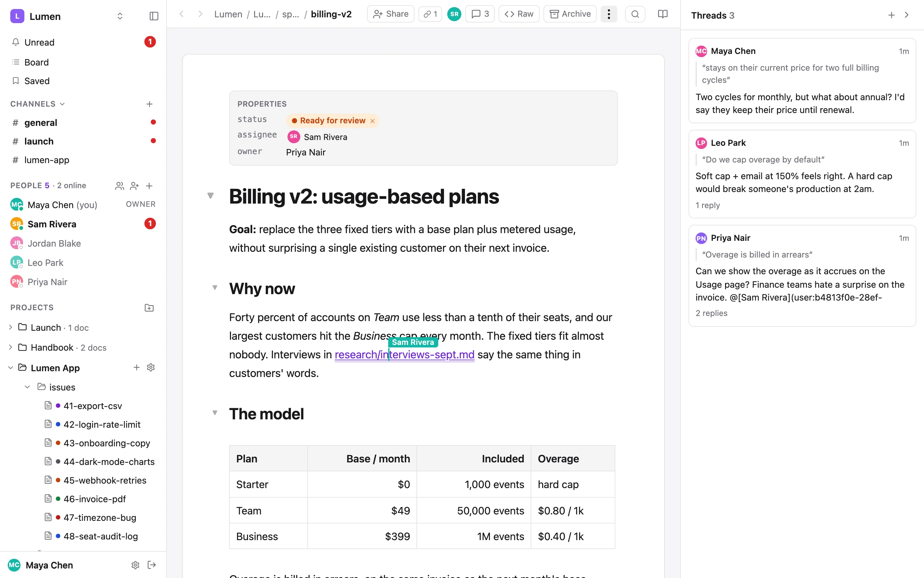Open the general channel
The width and height of the screenshot is (924, 578).
click(83, 122)
